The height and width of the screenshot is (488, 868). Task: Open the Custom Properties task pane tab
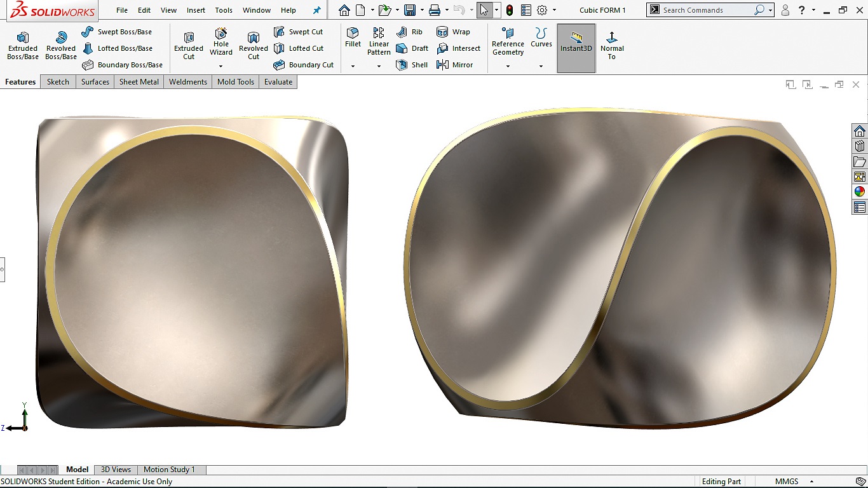tap(860, 207)
